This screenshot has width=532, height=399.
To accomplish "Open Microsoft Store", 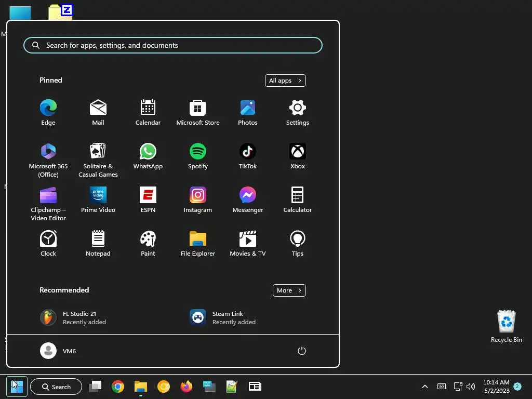I will pyautogui.click(x=198, y=113).
